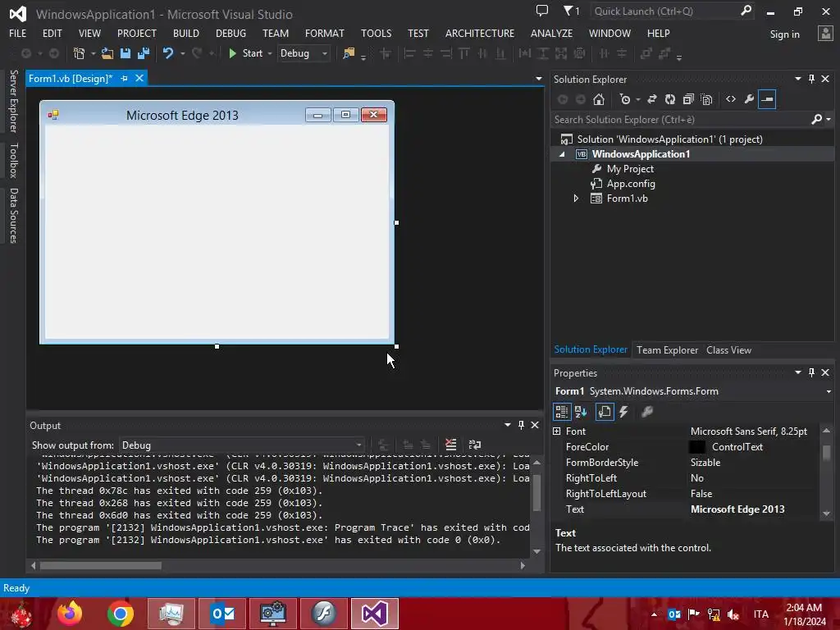Click the ForeColor black color swatch
Viewport: 840px width, 630px height.
point(697,447)
